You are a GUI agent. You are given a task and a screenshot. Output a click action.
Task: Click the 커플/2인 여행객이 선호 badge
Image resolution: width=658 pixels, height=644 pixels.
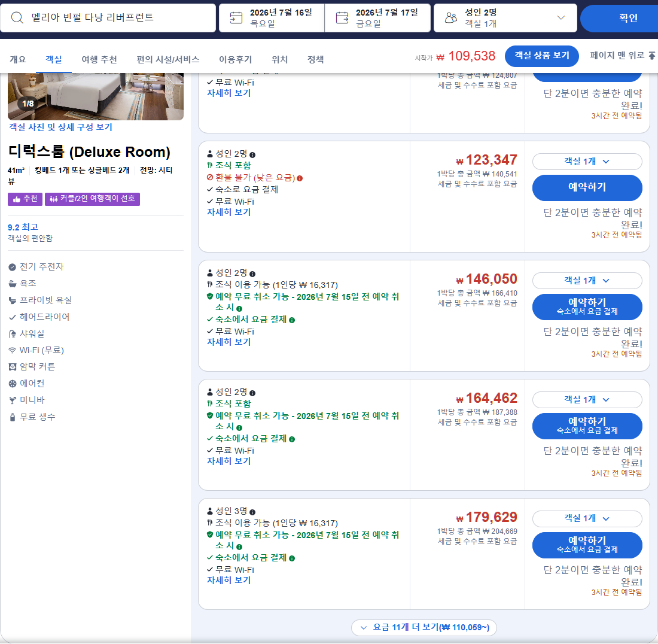tap(92, 199)
